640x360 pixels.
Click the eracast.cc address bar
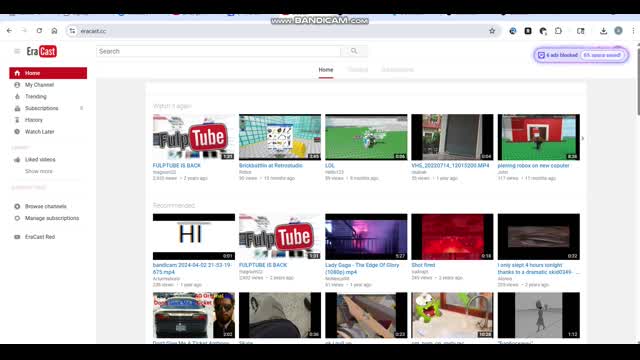[x=282, y=31]
